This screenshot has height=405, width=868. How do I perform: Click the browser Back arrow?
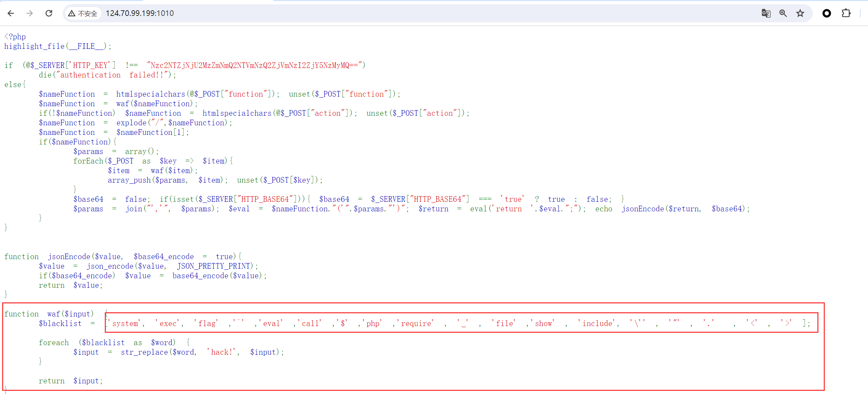click(11, 13)
